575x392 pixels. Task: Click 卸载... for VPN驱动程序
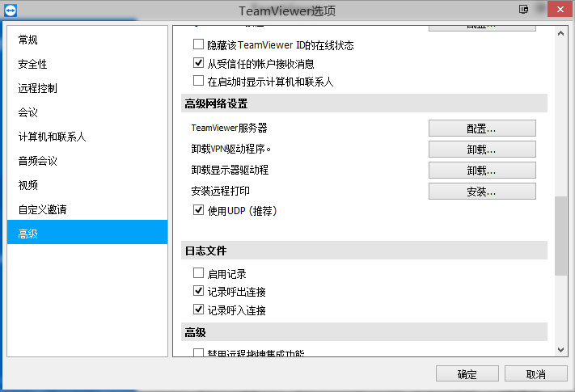point(482,149)
